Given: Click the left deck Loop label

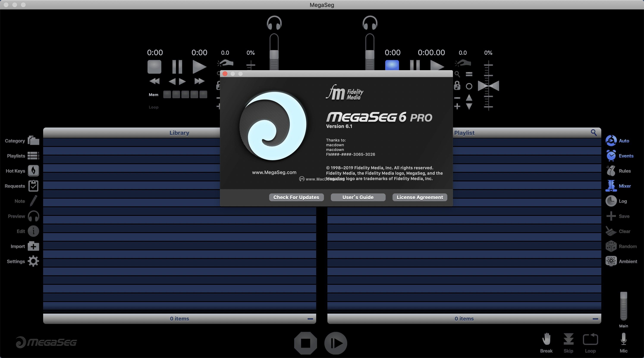Looking at the screenshot, I should click(x=154, y=107).
